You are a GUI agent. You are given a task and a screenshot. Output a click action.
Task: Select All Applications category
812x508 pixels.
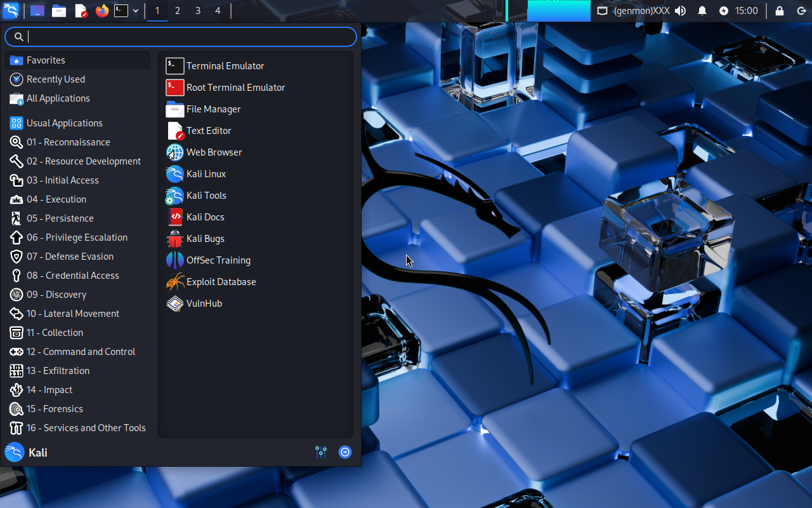[77, 98]
